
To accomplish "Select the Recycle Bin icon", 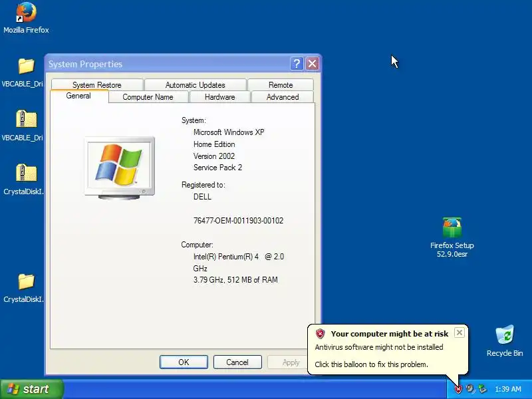I will (x=505, y=334).
